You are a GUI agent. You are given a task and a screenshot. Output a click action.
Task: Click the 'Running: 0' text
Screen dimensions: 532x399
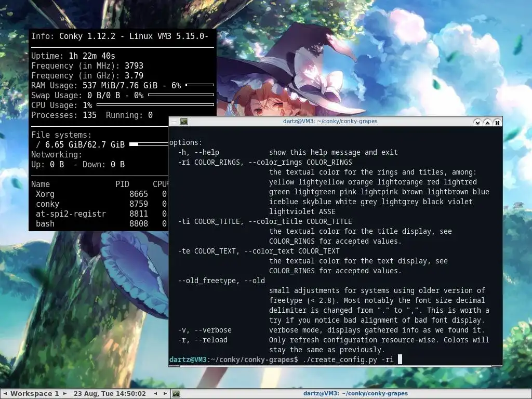pos(129,115)
